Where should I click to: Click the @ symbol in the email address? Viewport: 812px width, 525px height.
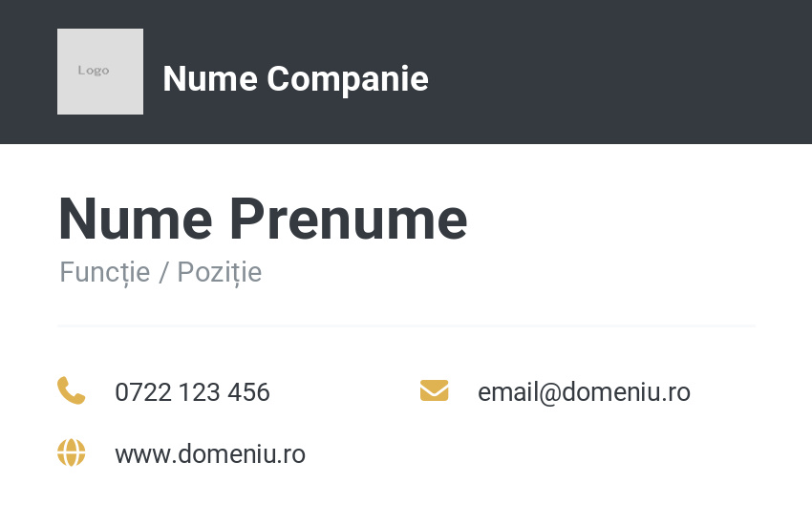pos(549,393)
